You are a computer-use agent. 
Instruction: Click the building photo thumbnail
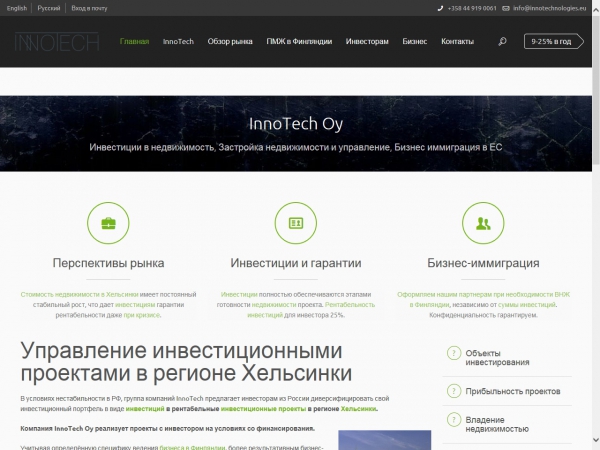(385, 440)
